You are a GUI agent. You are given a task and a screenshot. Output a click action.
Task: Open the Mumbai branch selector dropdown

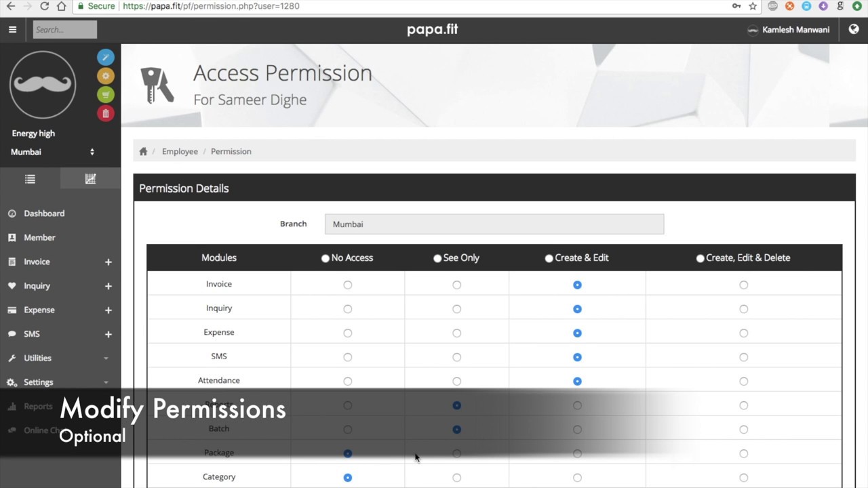click(52, 152)
